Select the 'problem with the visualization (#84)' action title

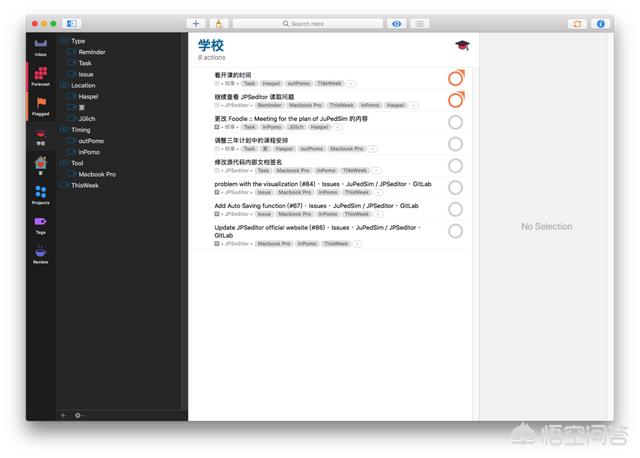coord(265,184)
